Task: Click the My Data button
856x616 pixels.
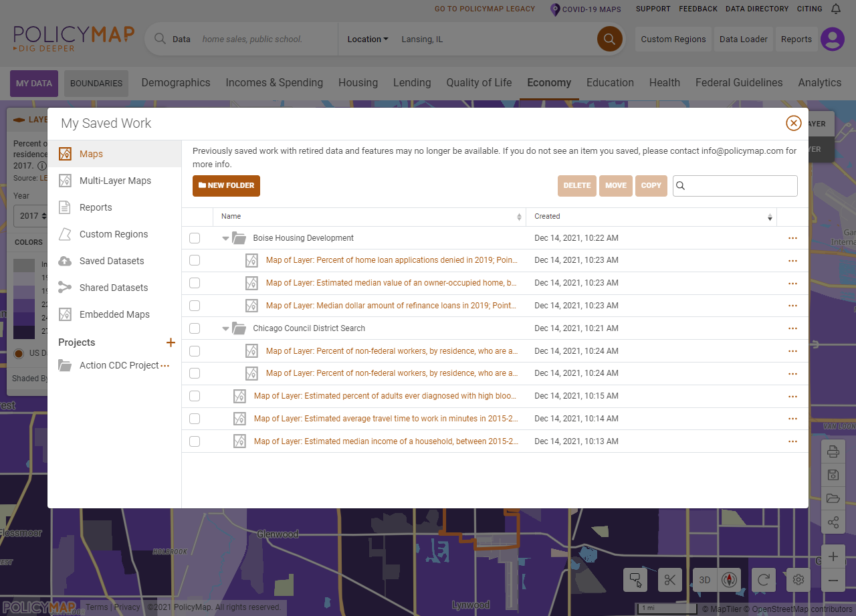Action: click(34, 84)
